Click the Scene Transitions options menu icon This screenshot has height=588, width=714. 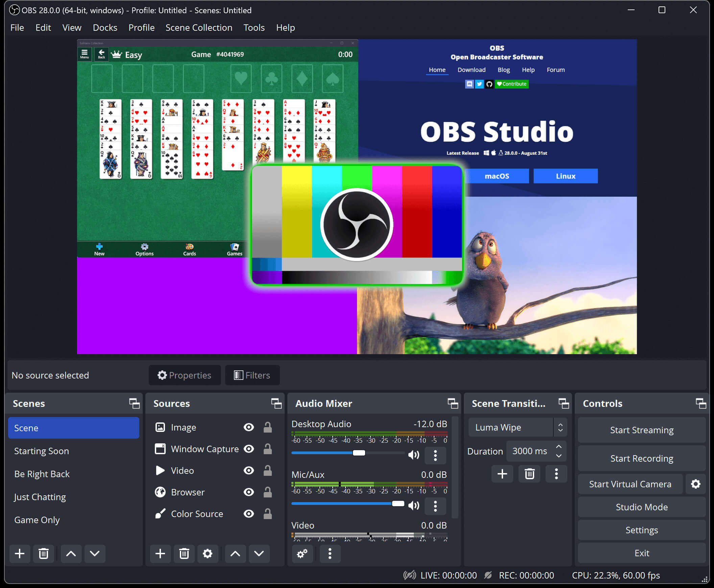556,473
